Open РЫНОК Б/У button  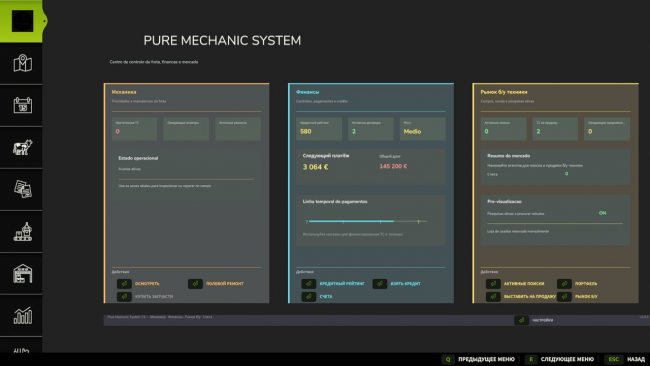[x=586, y=296]
